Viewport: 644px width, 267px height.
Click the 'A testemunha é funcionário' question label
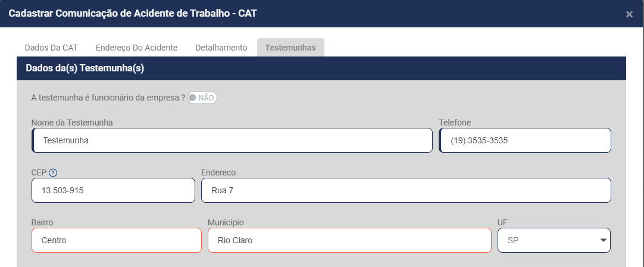[x=108, y=98]
